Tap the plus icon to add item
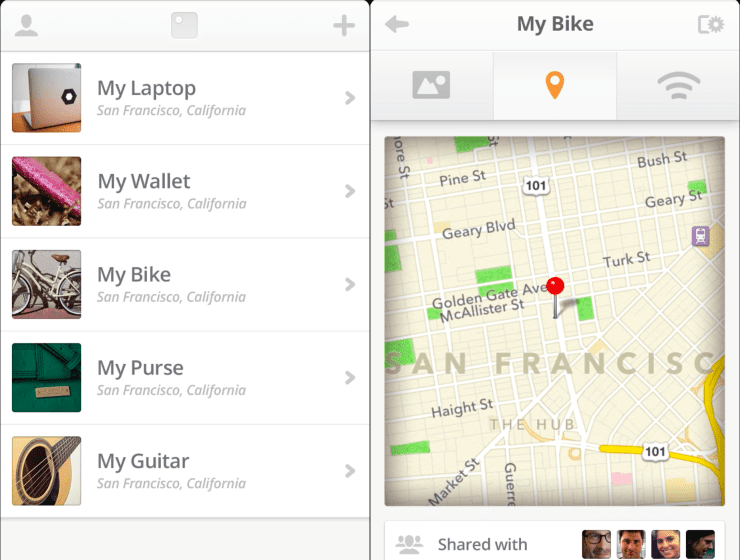The height and width of the screenshot is (560, 741). click(x=344, y=26)
